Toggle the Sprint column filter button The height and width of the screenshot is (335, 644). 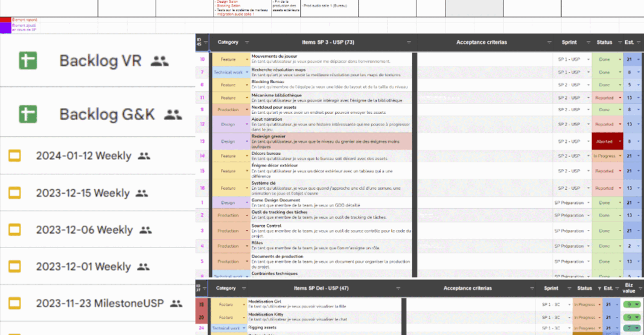click(588, 42)
